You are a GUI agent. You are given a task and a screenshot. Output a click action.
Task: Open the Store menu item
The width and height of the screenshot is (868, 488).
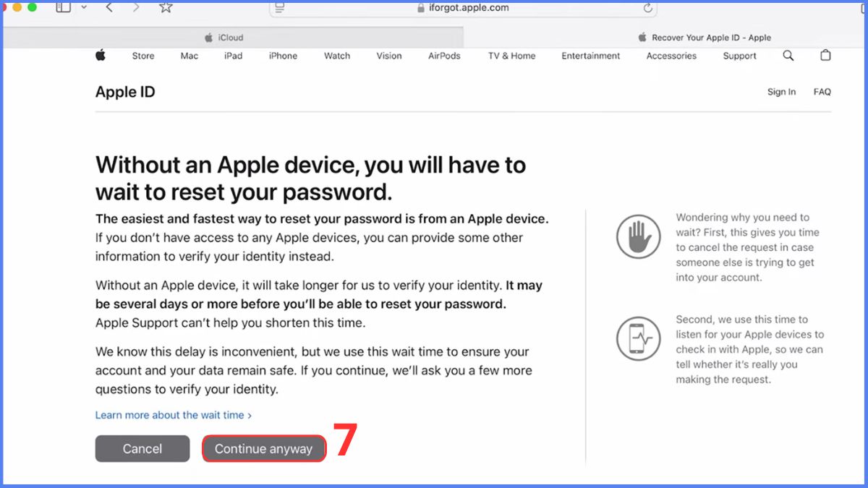point(143,56)
